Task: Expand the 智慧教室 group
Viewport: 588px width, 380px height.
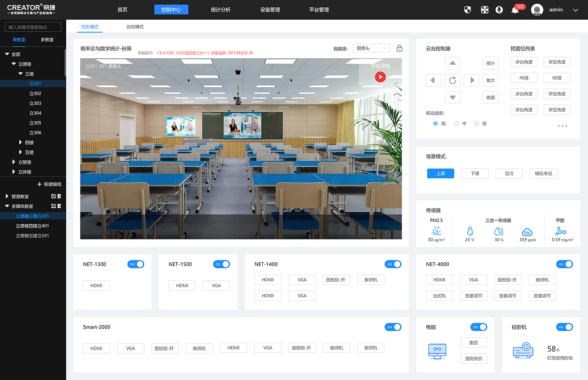Action: 7,196
